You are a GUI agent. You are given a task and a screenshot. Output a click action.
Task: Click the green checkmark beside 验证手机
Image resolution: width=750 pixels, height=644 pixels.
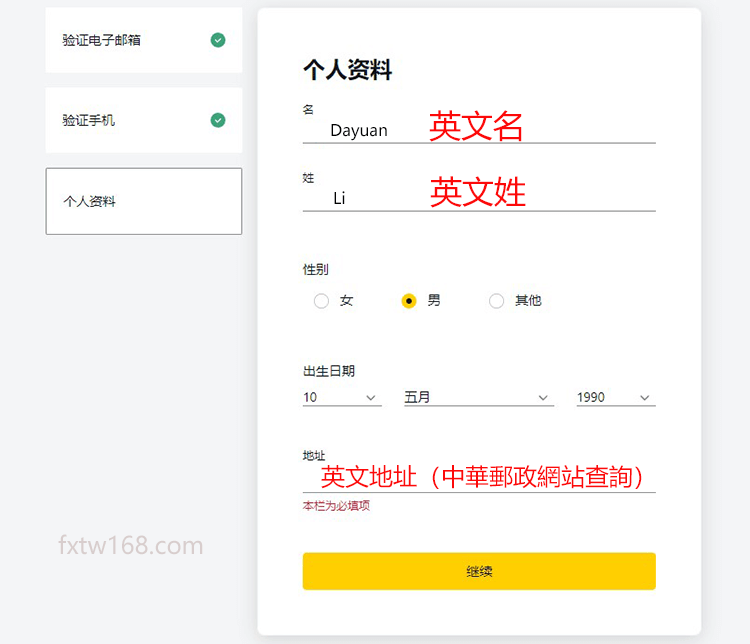click(218, 120)
